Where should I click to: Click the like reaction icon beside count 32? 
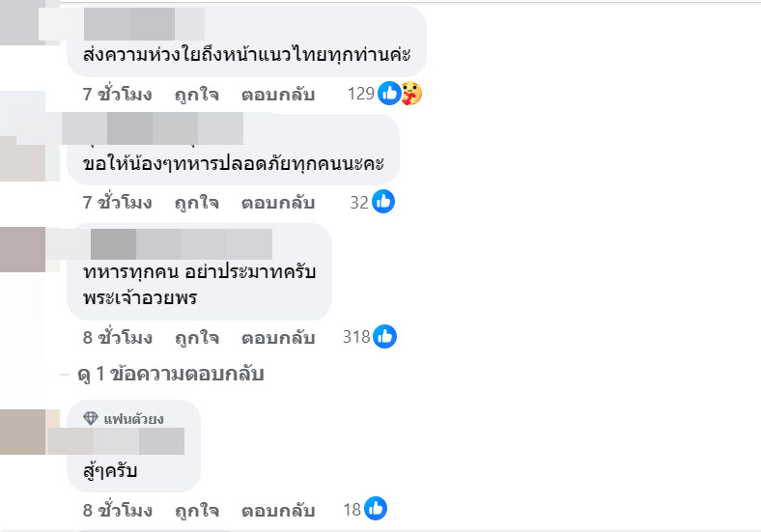coord(383,202)
